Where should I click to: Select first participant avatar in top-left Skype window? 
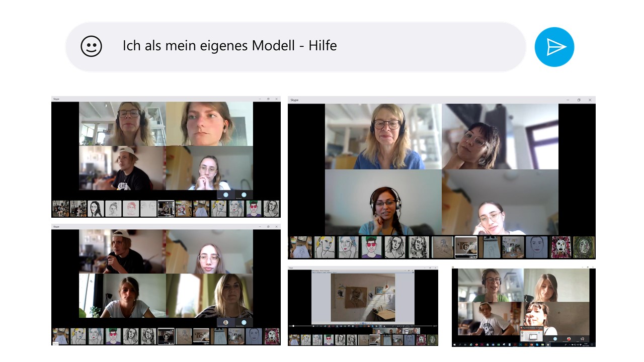(x=225, y=195)
